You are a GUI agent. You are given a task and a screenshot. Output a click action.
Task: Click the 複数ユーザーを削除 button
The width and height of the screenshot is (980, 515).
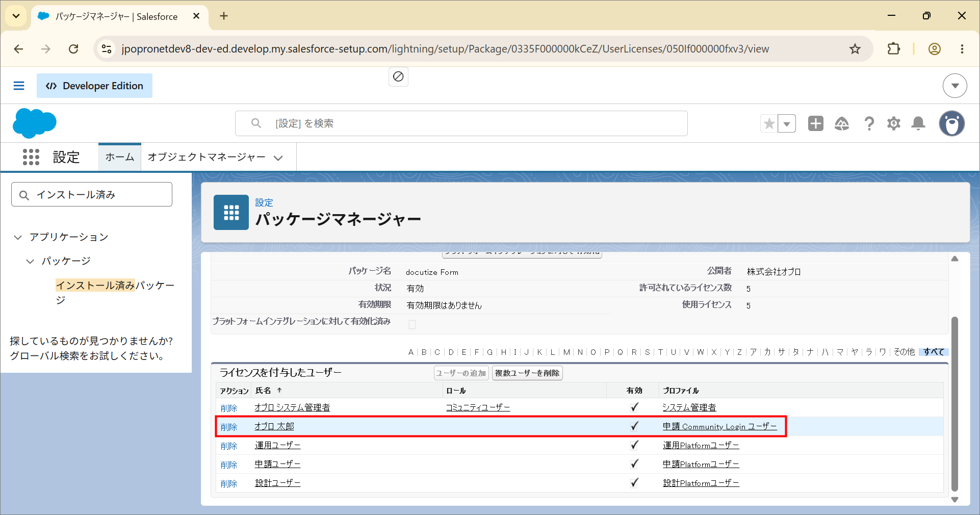pos(527,373)
